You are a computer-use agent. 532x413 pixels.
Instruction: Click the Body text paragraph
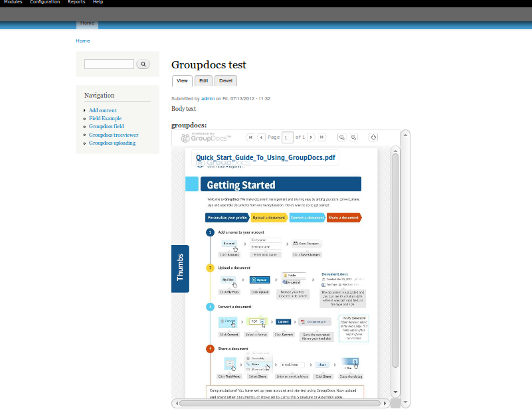(x=183, y=109)
